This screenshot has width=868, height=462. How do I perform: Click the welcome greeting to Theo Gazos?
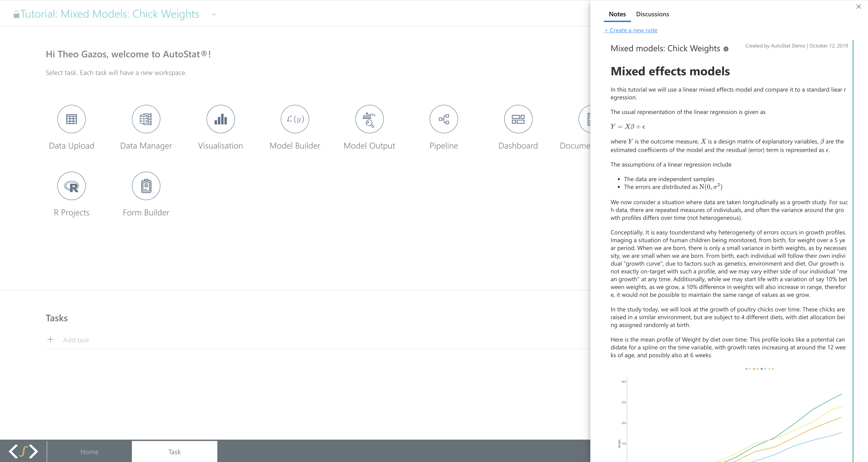pos(128,54)
